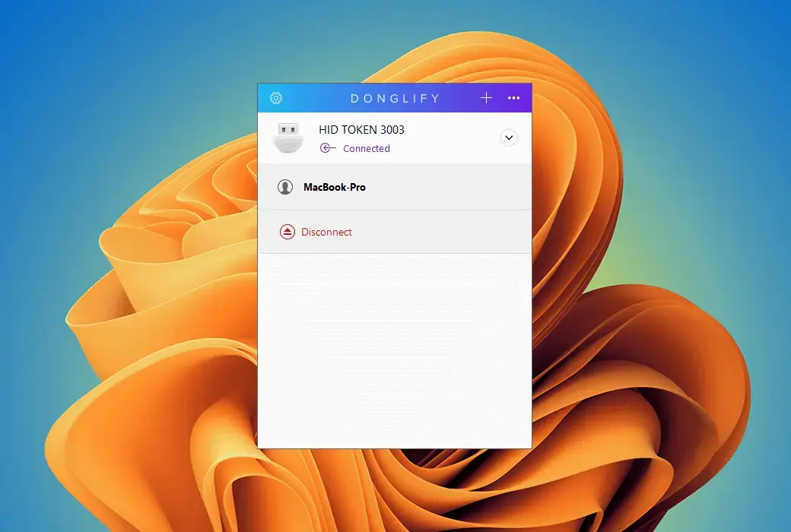Click the red eject Disconnect icon
This screenshot has width=791, height=532.
pos(287,232)
